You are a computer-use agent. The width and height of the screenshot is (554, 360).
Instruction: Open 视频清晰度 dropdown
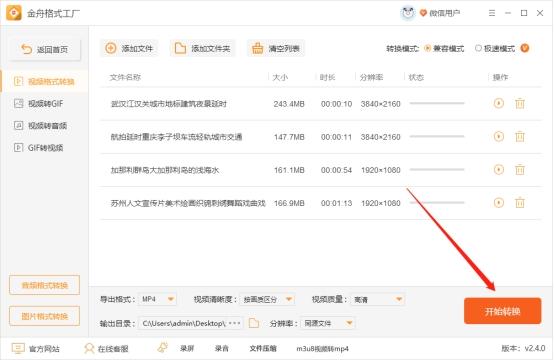(x=267, y=299)
